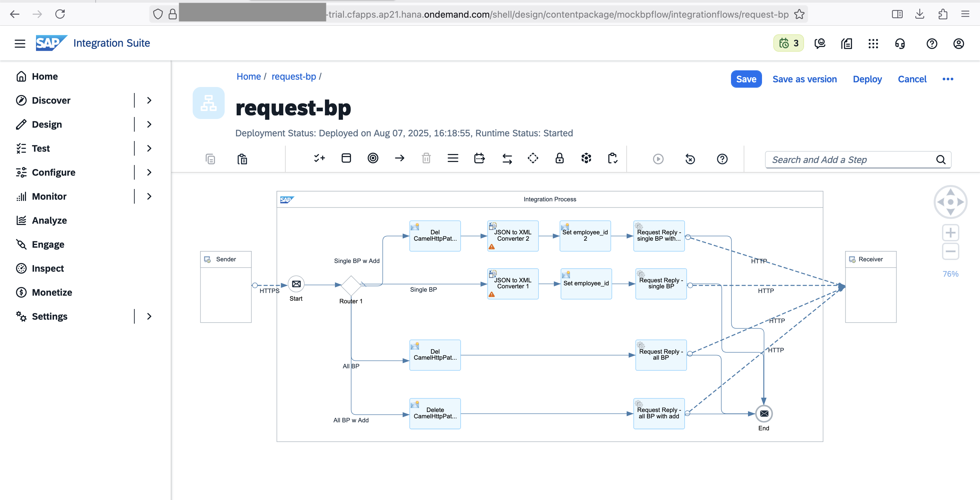Select the Start message event
Viewport: 980px width, 500px height.
[296, 284]
